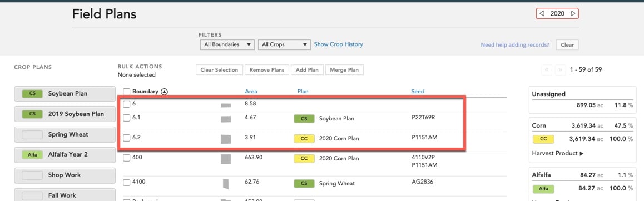The width and height of the screenshot is (644, 201).
Task: Click Spring Wheat plan in row 4100
Action: pos(337,183)
